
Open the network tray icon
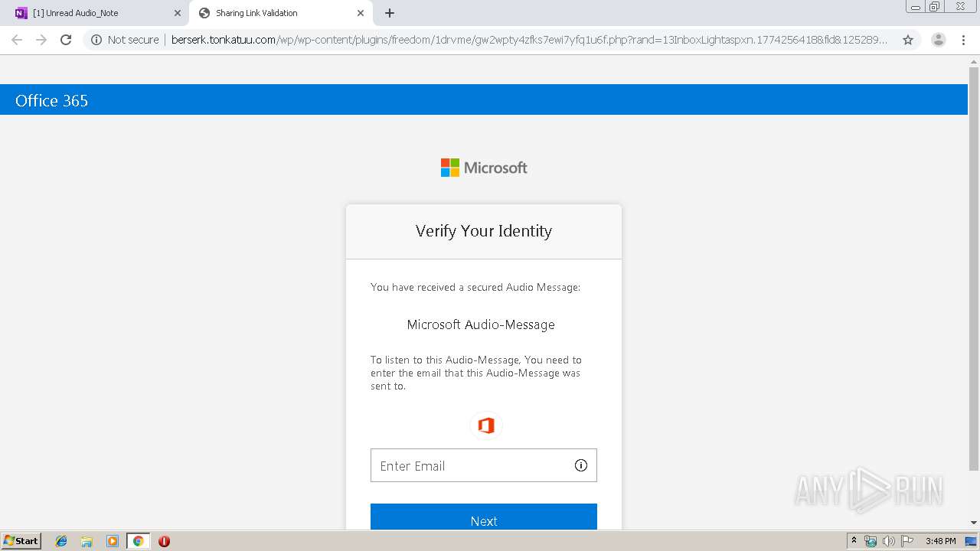[871, 541]
